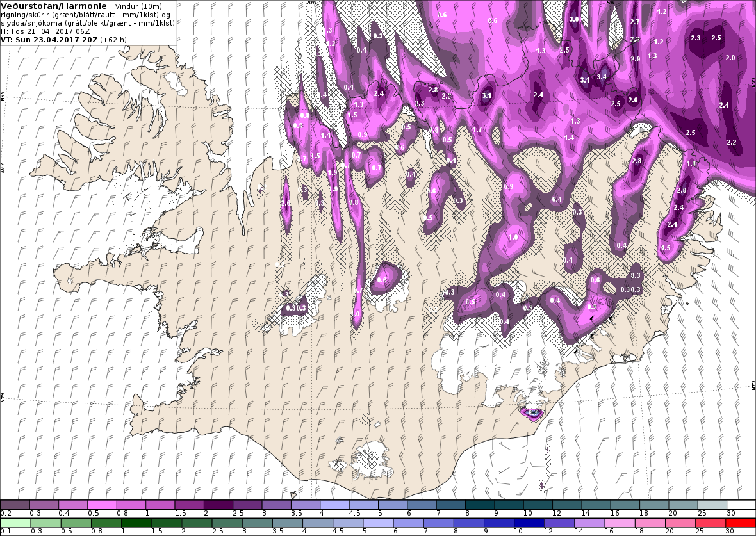Click the valid time 'VT: Sun 23.04.2017 20Z'
Screen dimensions: 756x536
click(x=49, y=40)
